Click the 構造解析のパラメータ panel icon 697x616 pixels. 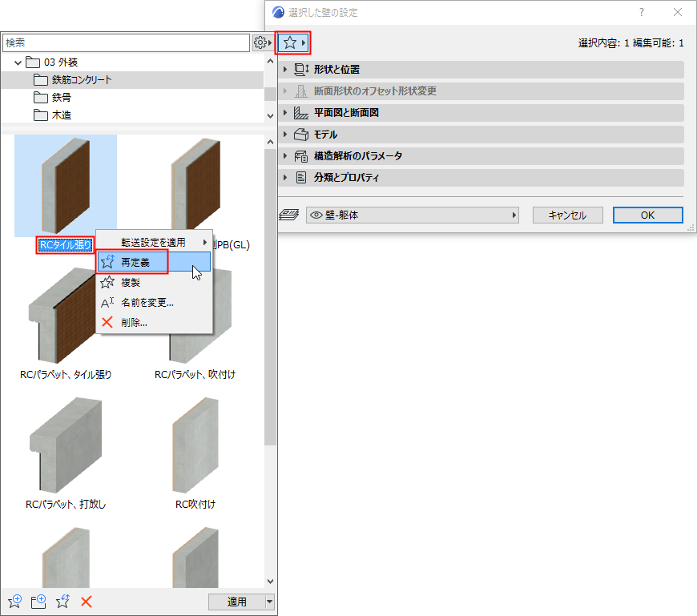point(301,156)
